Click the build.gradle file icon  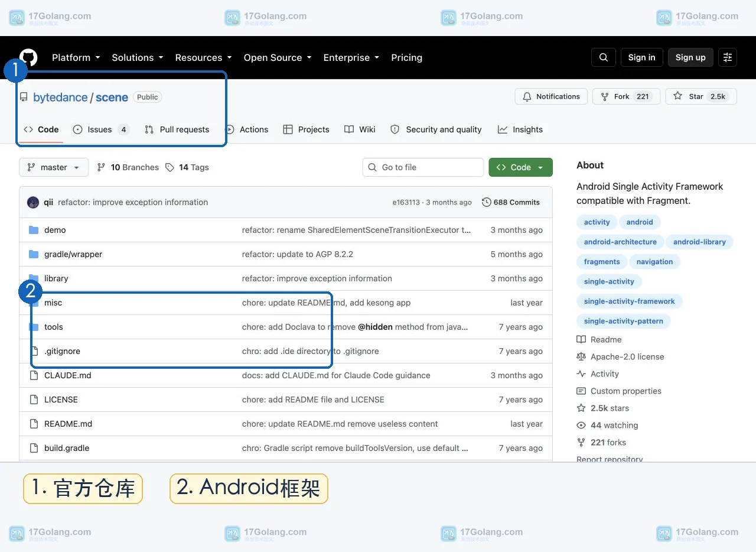34,448
